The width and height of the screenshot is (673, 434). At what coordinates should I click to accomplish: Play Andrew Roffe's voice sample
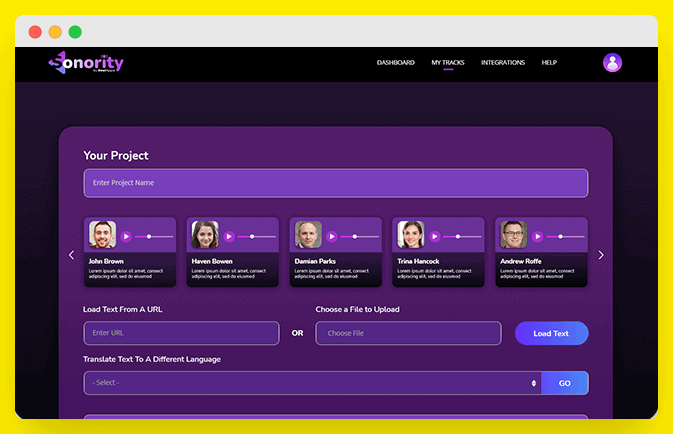pos(537,237)
